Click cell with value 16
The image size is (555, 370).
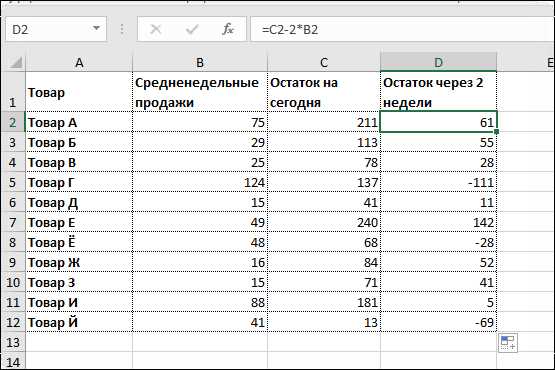coord(200,262)
